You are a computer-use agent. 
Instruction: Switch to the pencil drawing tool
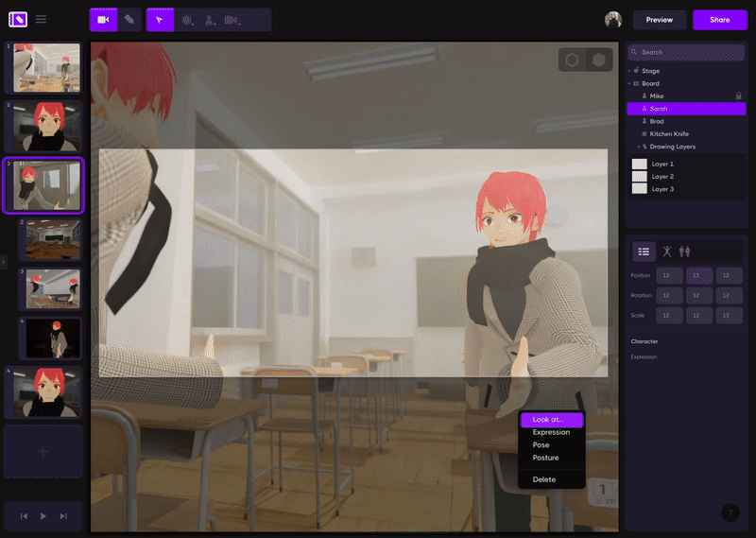pyautogui.click(x=129, y=20)
